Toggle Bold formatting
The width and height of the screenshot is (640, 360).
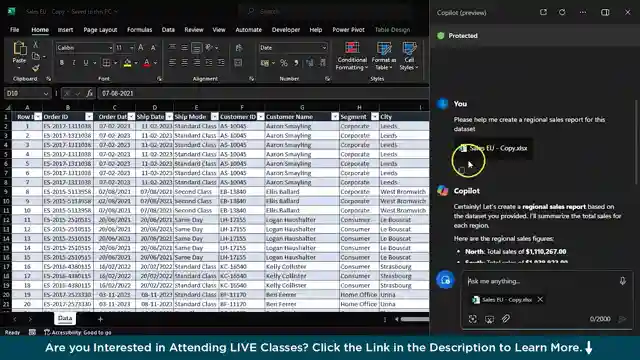pyautogui.click(x=62, y=63)
